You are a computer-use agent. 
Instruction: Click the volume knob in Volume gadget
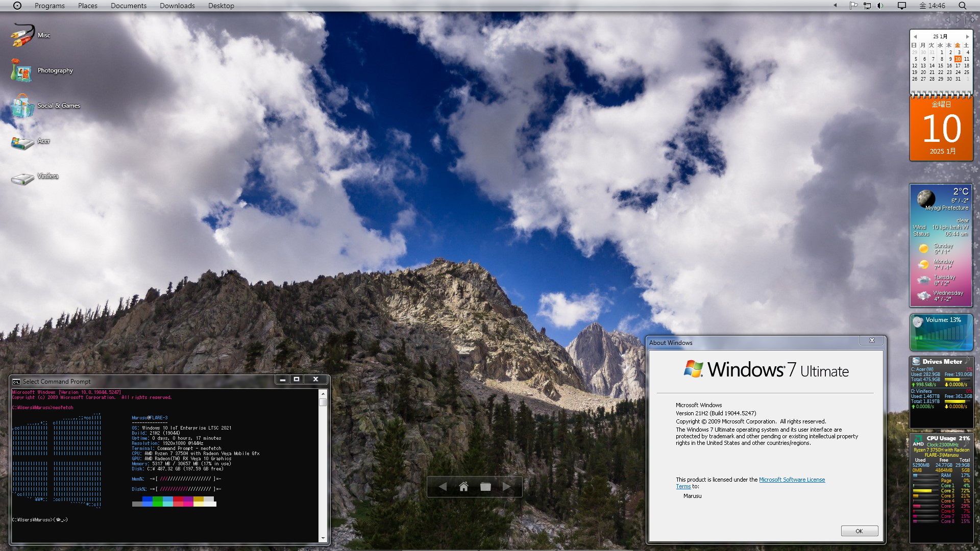point(918,322)
